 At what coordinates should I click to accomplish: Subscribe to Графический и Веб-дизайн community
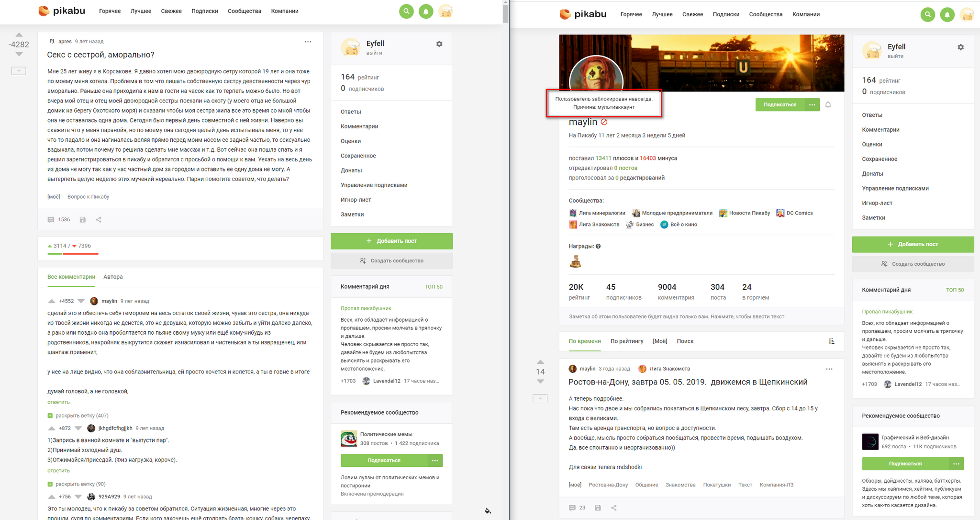tap(905, 463)
